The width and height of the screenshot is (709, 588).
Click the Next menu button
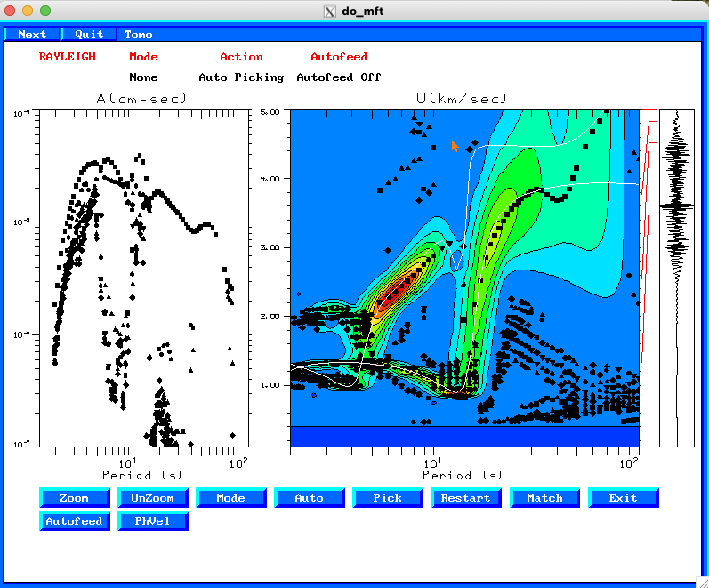[x=32, y=34]
